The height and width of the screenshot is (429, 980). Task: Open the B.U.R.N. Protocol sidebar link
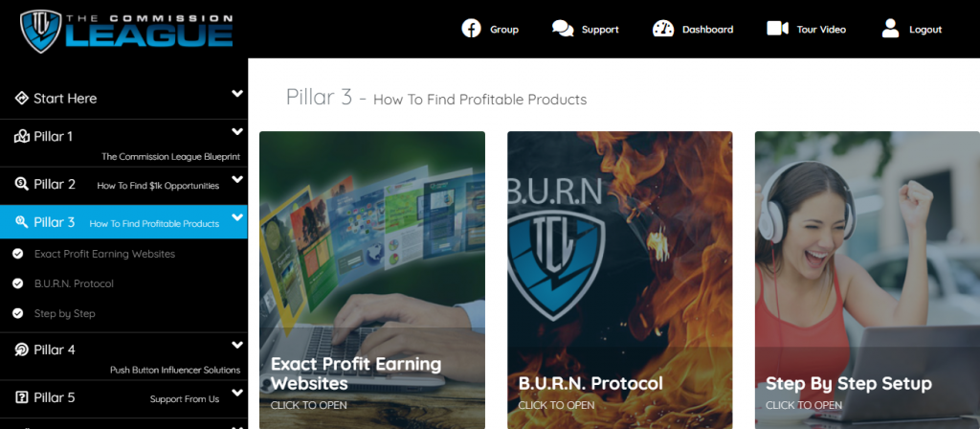tap(74, 283)
